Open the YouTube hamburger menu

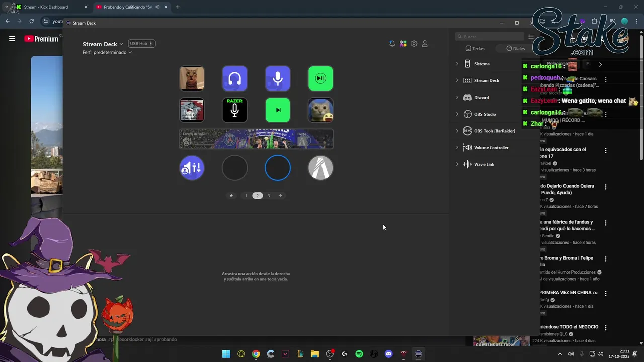[12, 39]
